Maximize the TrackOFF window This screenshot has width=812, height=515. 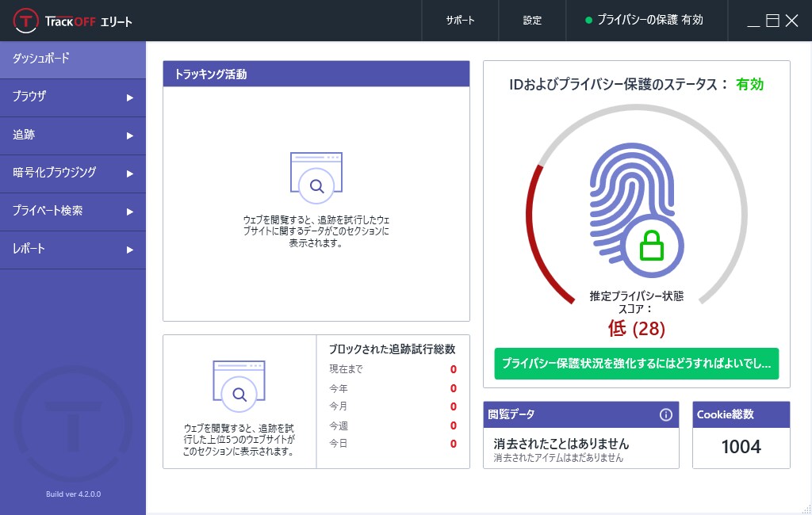coord(772,20)
